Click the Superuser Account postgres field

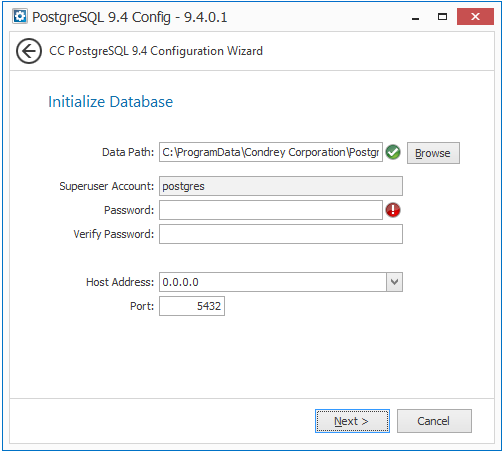pos(281,186)
